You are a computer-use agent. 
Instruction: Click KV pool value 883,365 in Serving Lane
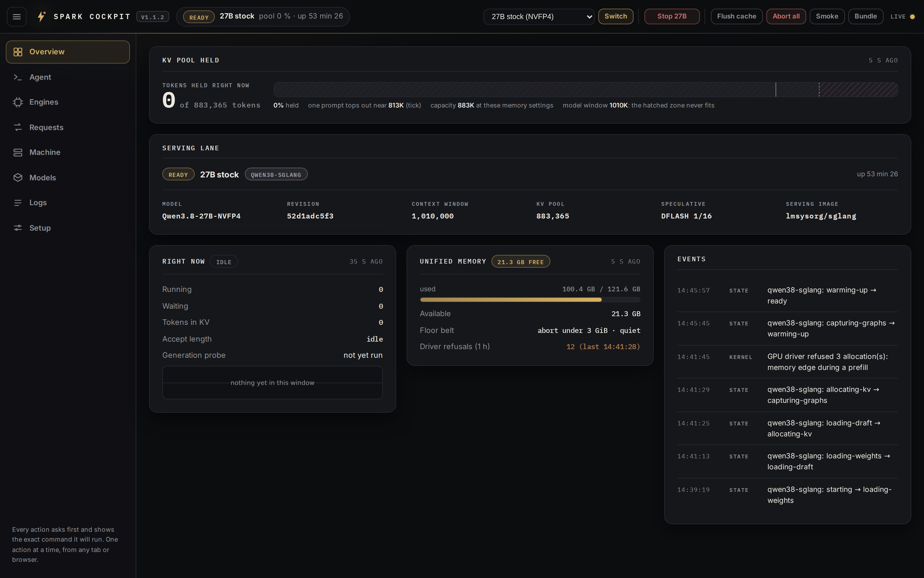[x=552, y=216]
